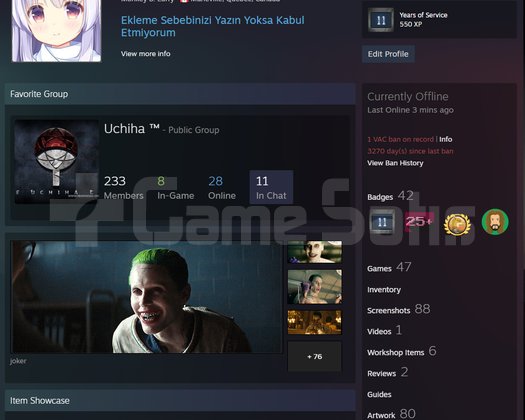Click the 'Currently Offline' status text

[x=407, y=96]
